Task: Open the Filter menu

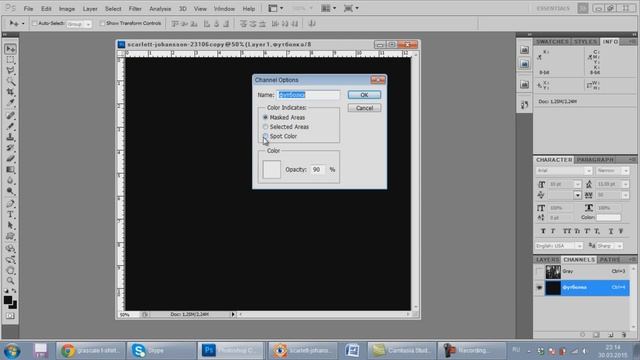Action: click(x=135, y=9)
